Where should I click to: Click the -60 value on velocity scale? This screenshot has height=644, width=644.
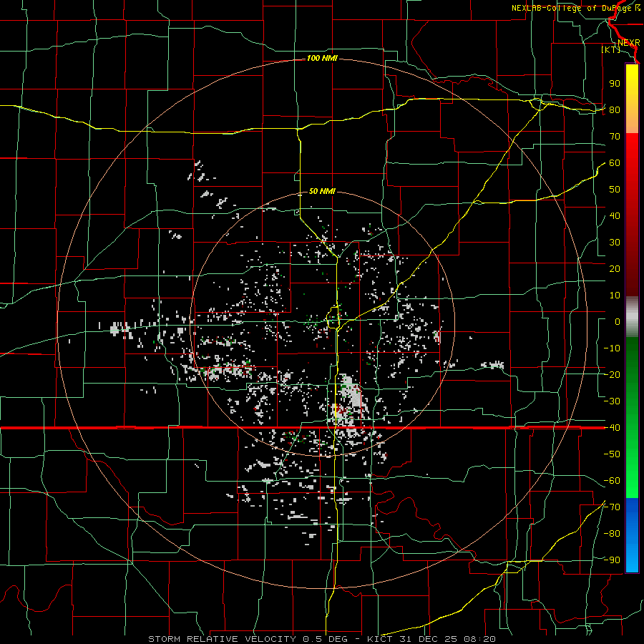612,481
